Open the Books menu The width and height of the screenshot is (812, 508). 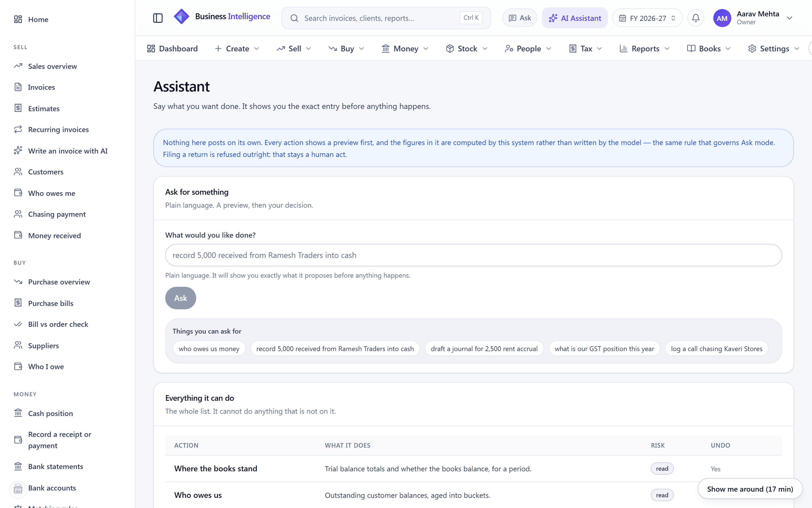[709, 48]
